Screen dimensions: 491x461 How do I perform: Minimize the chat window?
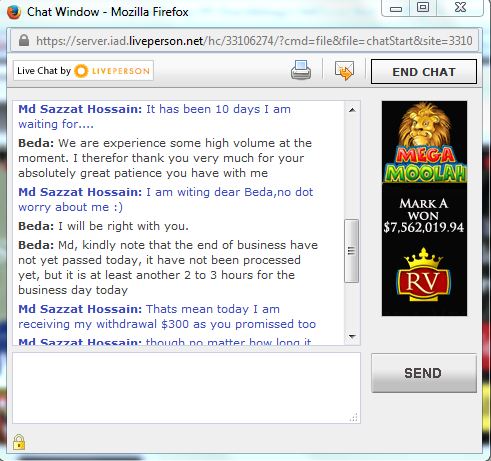(x=396, y=8)
